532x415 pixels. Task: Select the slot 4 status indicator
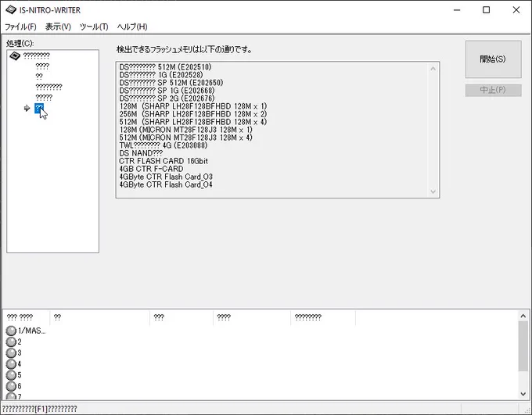tap(11, 364)
